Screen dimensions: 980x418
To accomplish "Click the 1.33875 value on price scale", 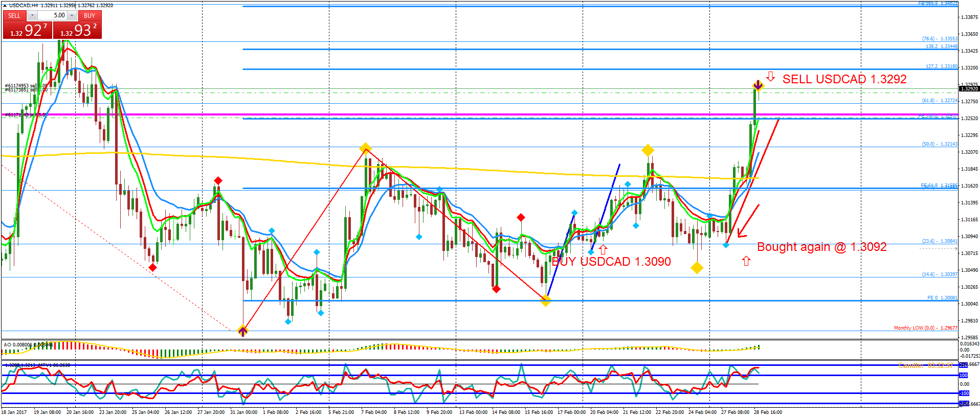I will pyautogui.click(x=970, y=17).
